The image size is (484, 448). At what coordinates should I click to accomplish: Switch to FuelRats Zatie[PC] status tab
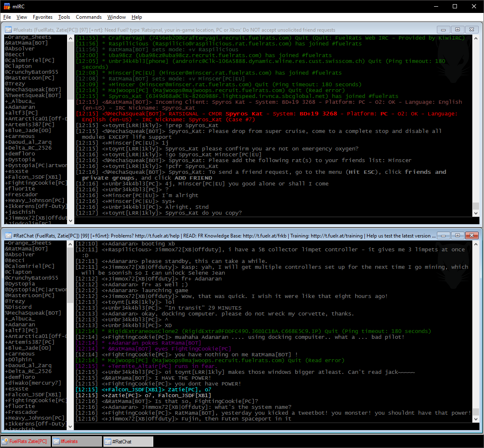[26, 441]
